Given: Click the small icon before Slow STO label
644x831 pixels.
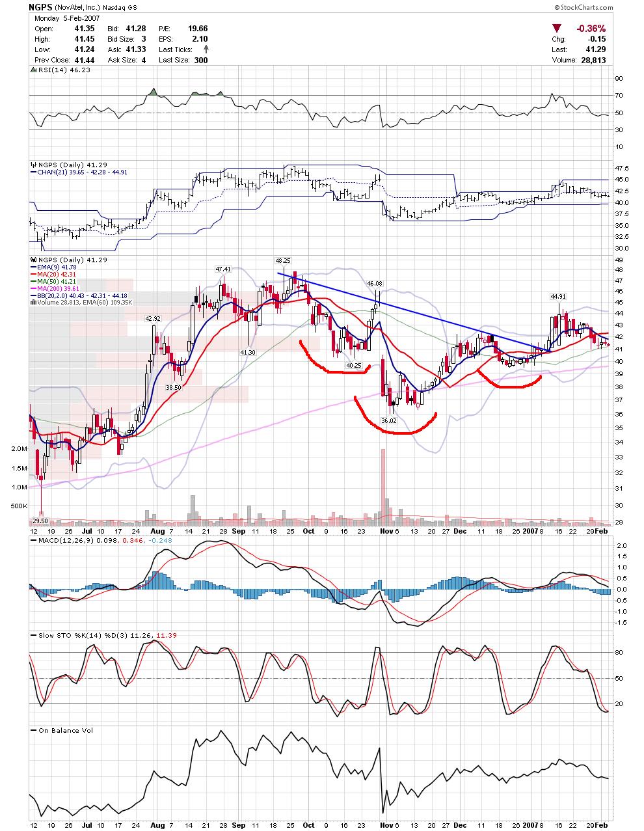Looking at the screenshot, I should [x=33, y=634].
